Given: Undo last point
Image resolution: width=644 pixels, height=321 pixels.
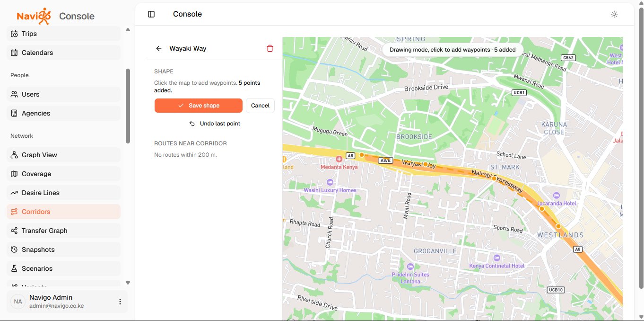Looking at the screenshot, I should (x=215, y=124).
